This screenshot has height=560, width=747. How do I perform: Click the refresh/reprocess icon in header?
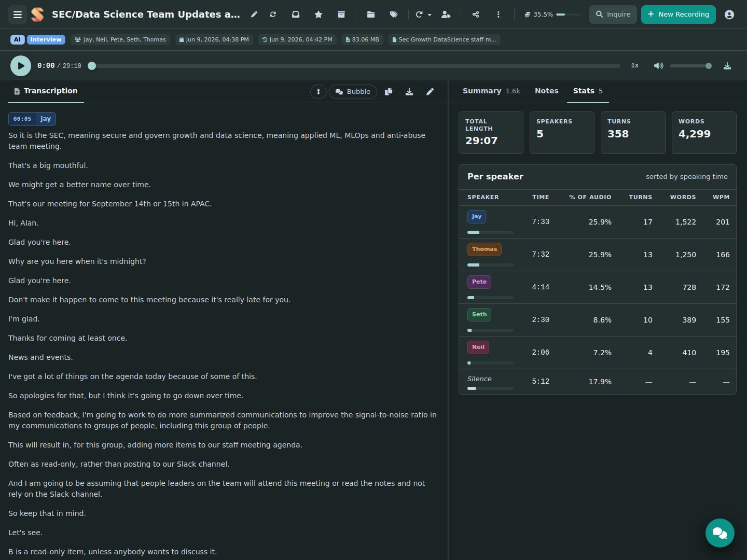(273, 15)
